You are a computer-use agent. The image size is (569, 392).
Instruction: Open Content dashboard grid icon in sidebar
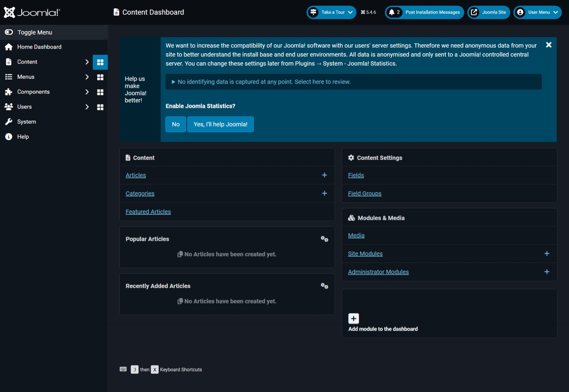click(100, 62)
